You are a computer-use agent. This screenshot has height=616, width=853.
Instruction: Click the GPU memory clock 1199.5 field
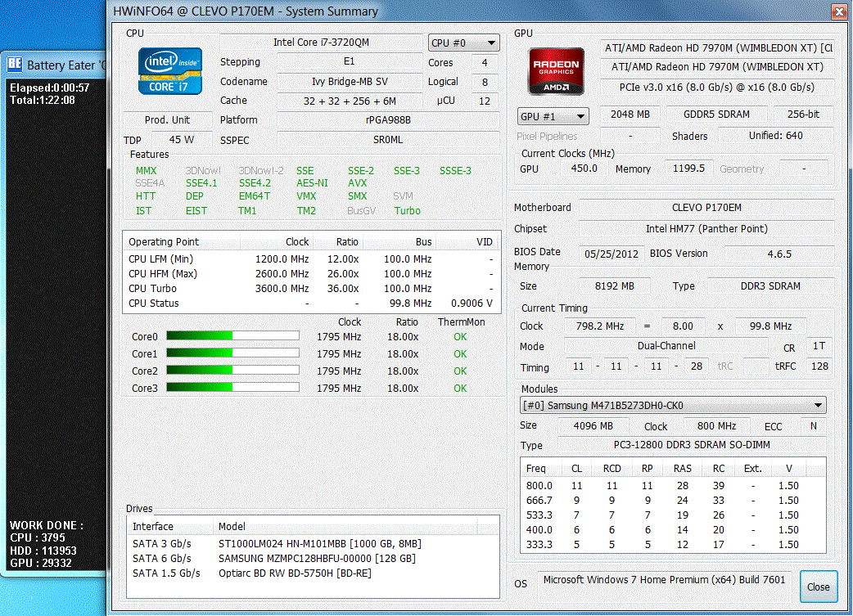coord(688,169)
